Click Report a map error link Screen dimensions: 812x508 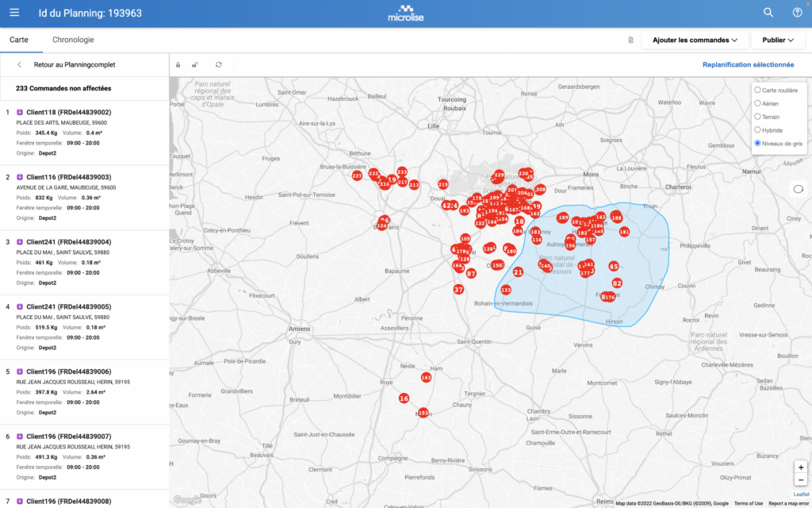click(789, 503)
